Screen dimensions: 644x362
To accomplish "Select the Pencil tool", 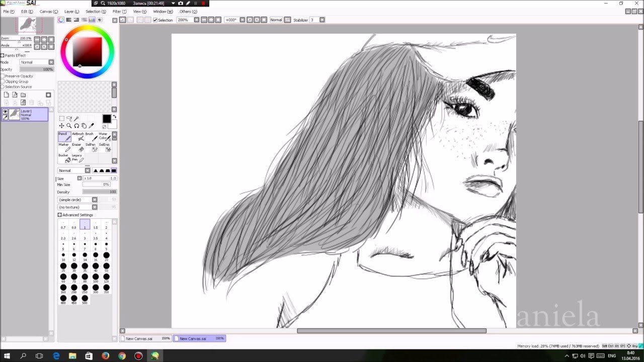I will pos(64,137).
